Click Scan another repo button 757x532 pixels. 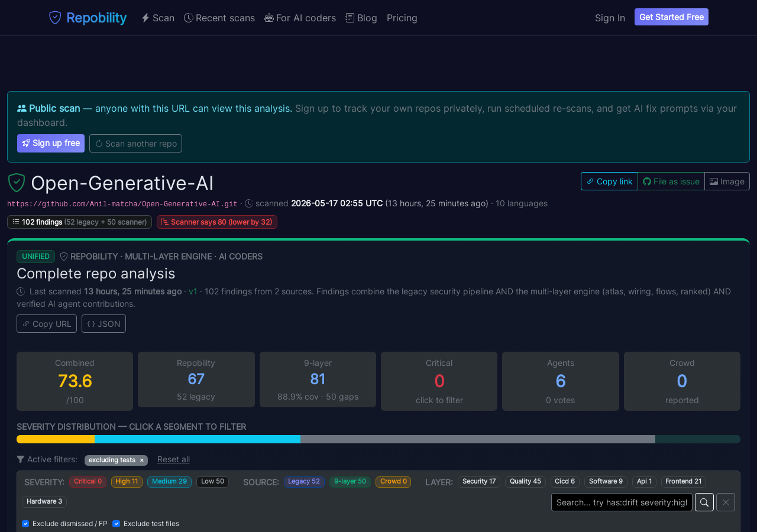pos(135,144)
